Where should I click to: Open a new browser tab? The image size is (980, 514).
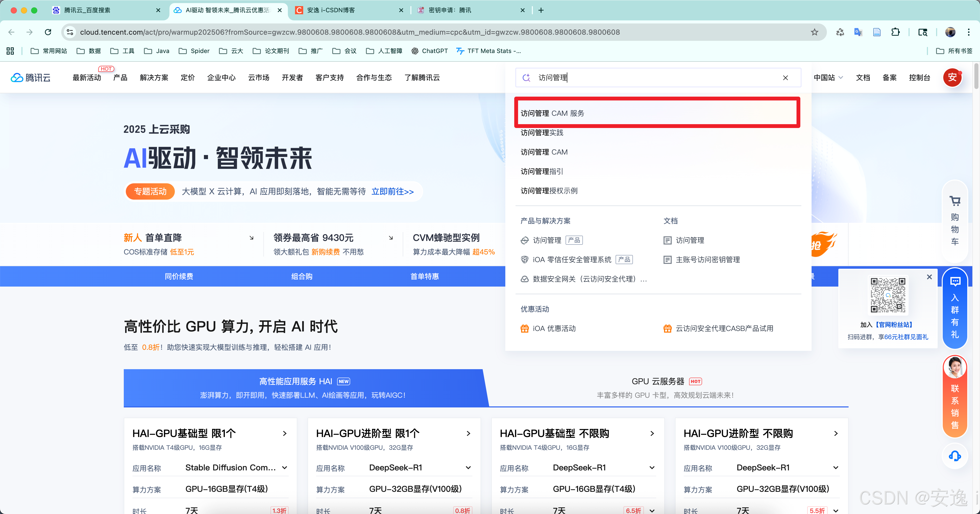point(541,10)
